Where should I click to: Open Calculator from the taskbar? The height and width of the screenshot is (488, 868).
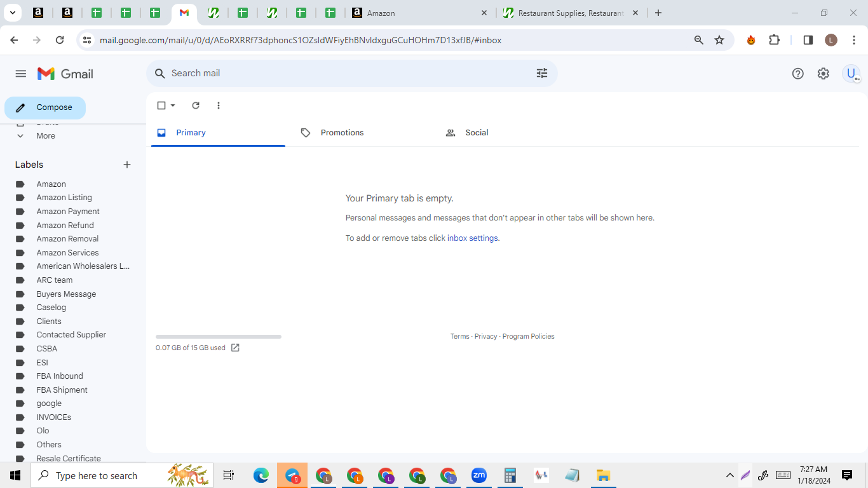point(510,475)
